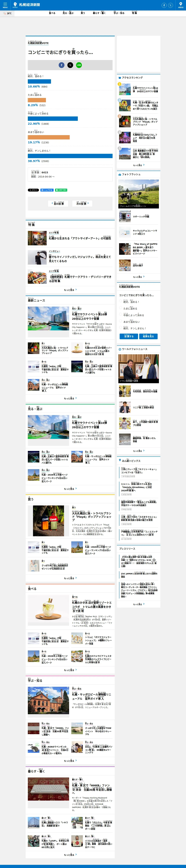Open the 買う navigation tab
Viewport: 186px width, 868px height.
click(x=83, y=13)
